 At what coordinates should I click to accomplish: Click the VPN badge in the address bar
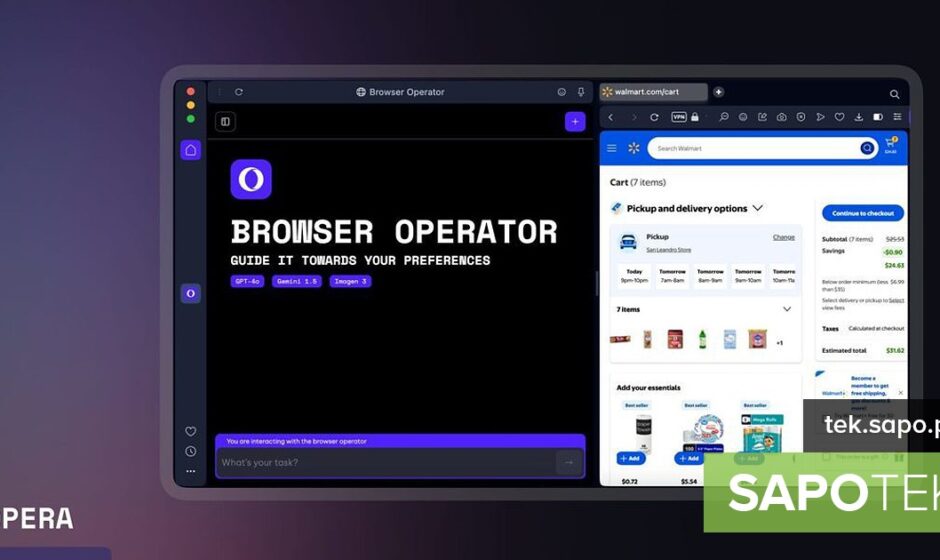click(x=679, y=117)
